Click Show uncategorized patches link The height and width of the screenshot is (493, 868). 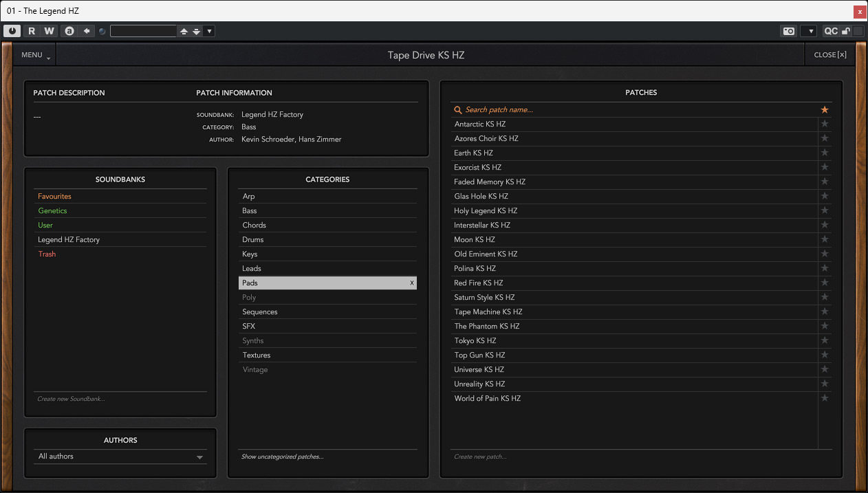(282, 457)
